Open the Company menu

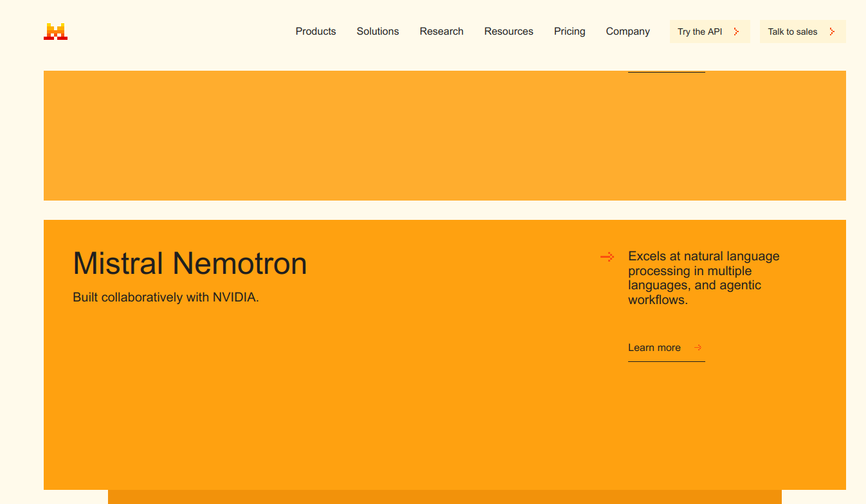(x=627, y=32)
